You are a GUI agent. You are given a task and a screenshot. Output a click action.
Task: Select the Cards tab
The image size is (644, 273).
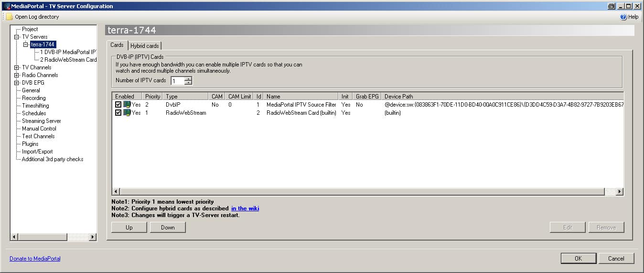[117, 45]
